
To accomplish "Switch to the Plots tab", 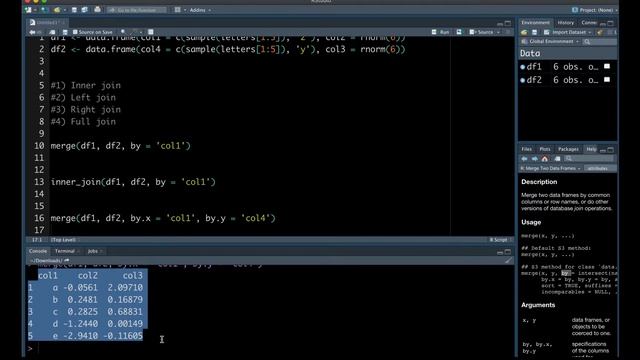I will click(545, 149).
